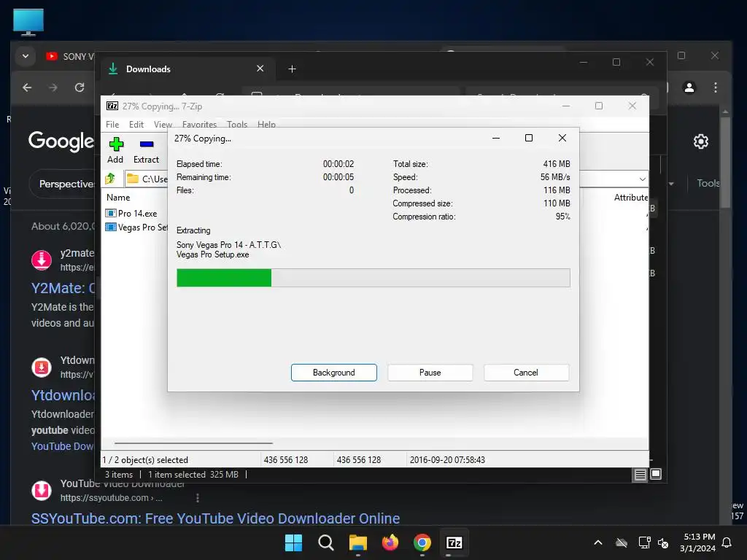Screen dimensions: 747x560
Task: Click the green extraction progress bar
Action: pos(373,278)
